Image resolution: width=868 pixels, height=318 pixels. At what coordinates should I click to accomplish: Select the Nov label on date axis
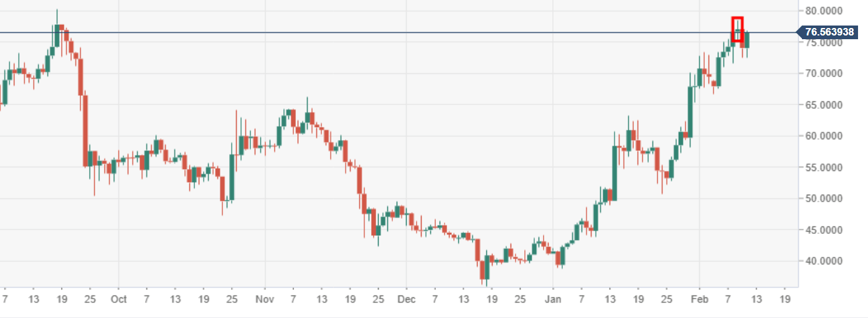click(265, 299)
